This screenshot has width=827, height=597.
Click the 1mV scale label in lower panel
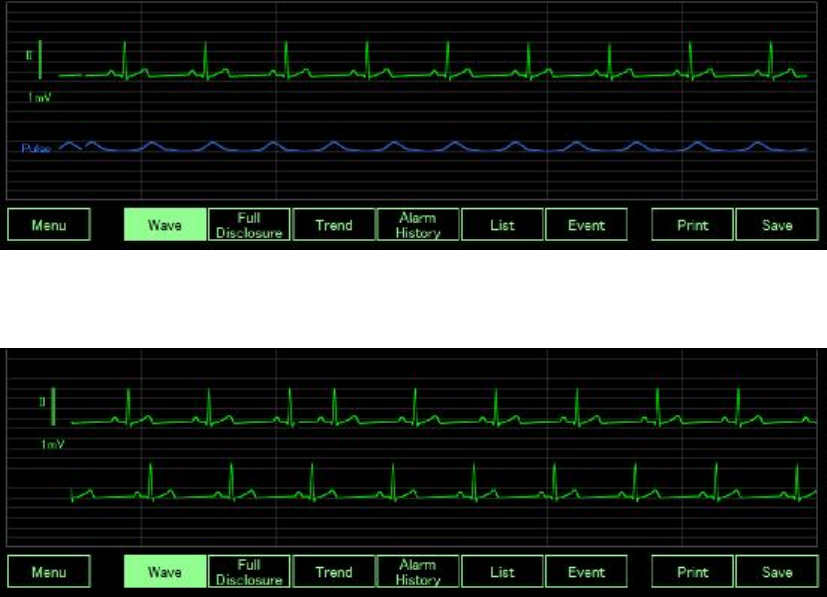53,444
